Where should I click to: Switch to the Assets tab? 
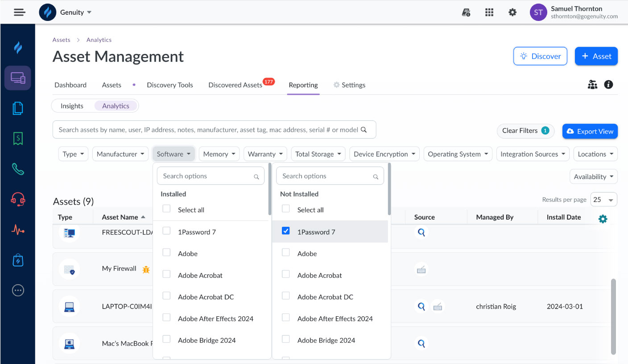tap(112, 85)
